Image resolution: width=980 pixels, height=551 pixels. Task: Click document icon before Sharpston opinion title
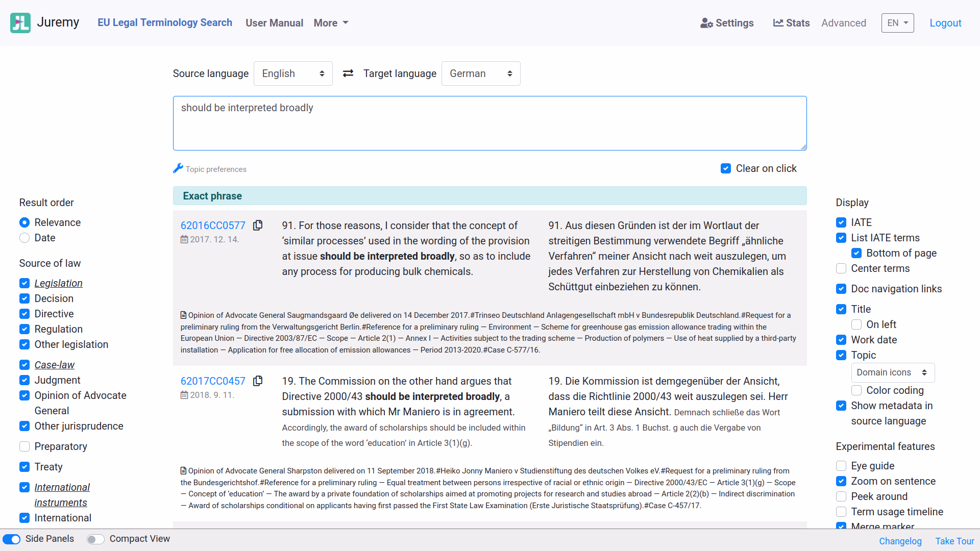[184, 471]
